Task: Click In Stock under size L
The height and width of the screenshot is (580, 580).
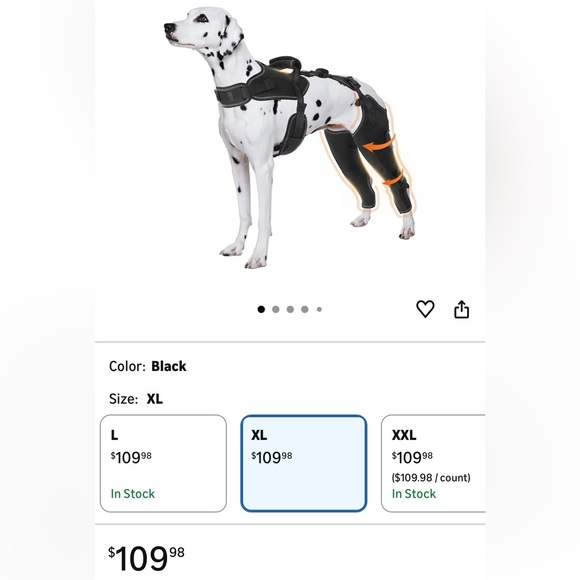Action: [x=133, y=494]
